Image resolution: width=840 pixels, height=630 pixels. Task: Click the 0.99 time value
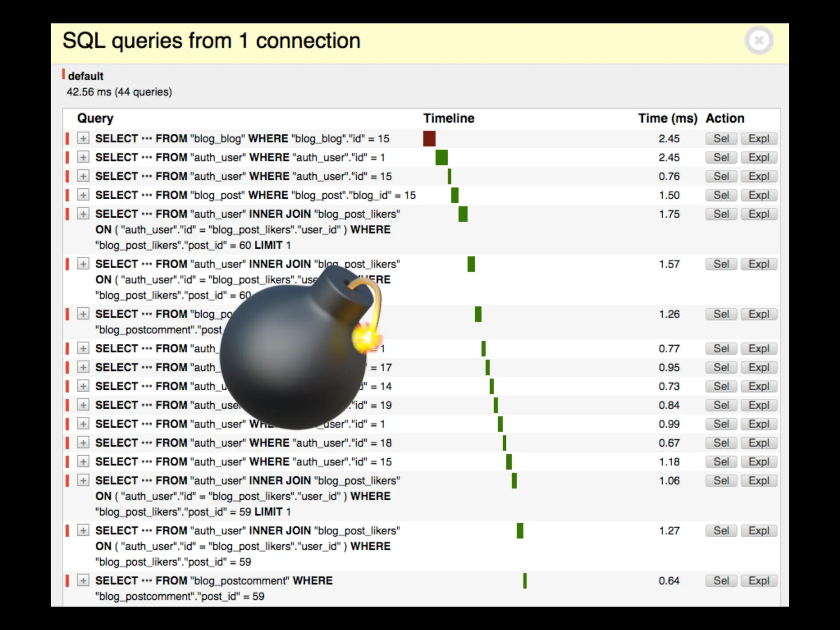[669, 424]
